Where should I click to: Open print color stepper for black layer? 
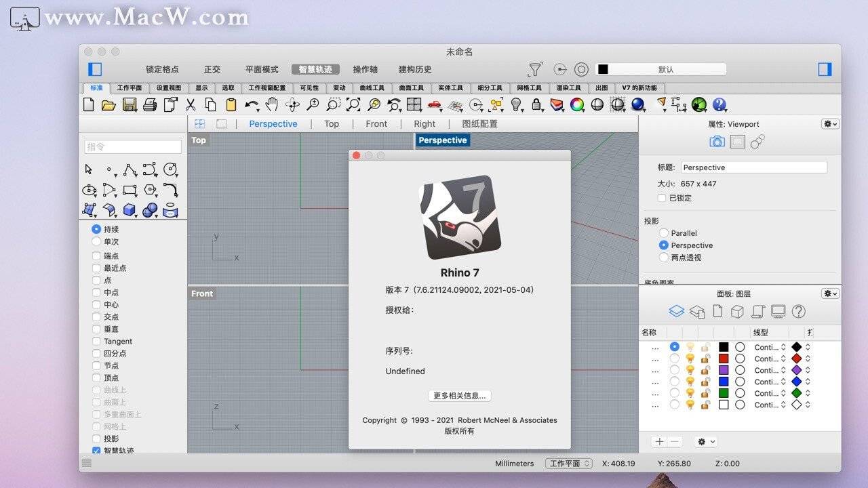tap(808, 347)
